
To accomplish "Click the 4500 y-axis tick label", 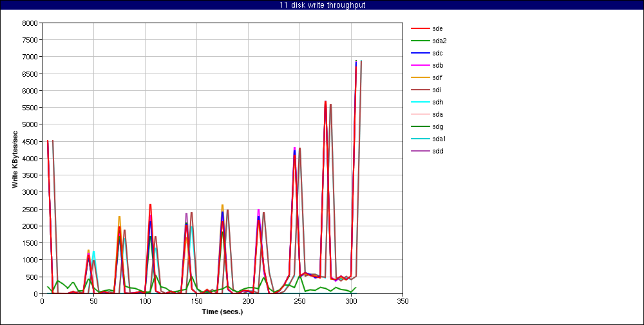I will tap(31, 141).
